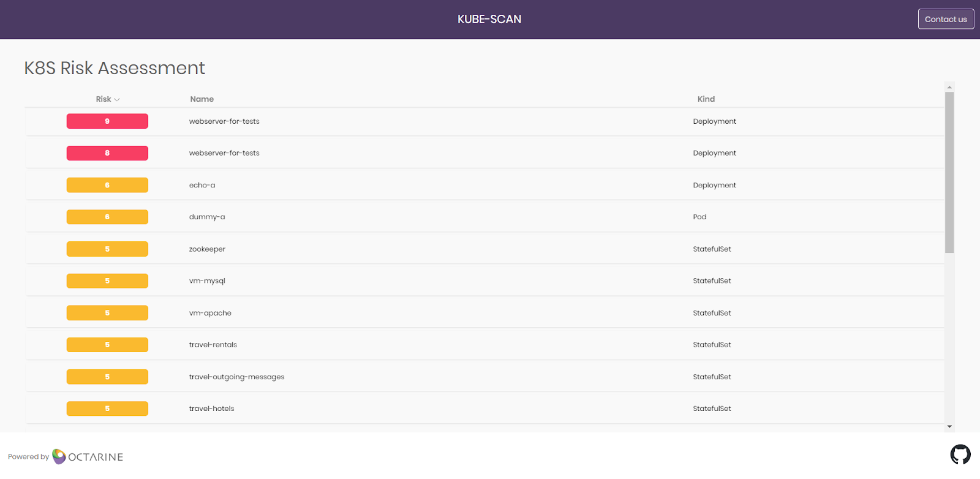Select the dummy-a name
Viewport: 980px width, 479px height.
point(207,217)
